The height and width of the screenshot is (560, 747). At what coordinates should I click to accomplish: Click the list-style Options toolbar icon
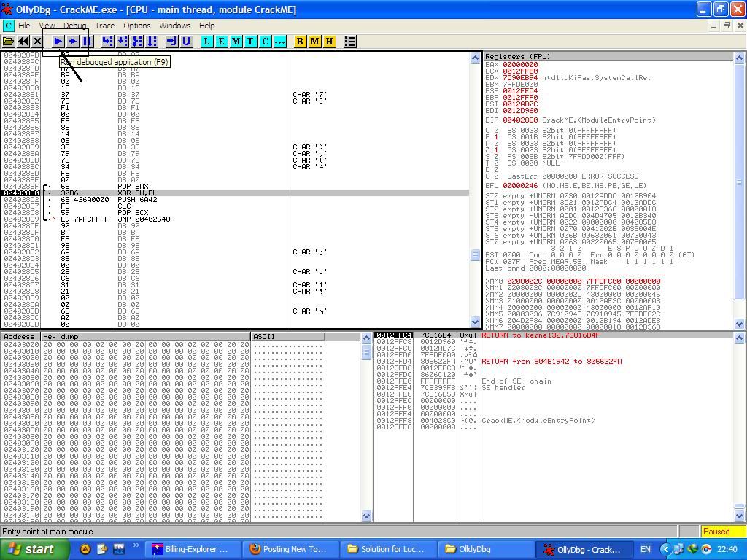tap(350, 42)
